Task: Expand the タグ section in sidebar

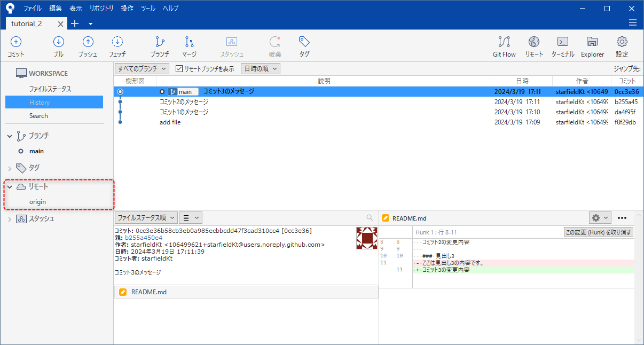Action: 10,168
